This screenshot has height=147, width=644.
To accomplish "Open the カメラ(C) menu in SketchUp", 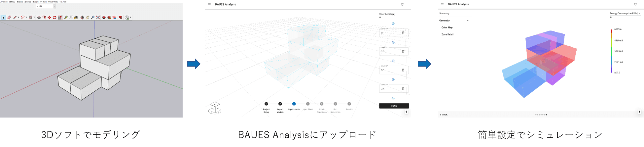I will coord(28,2).
